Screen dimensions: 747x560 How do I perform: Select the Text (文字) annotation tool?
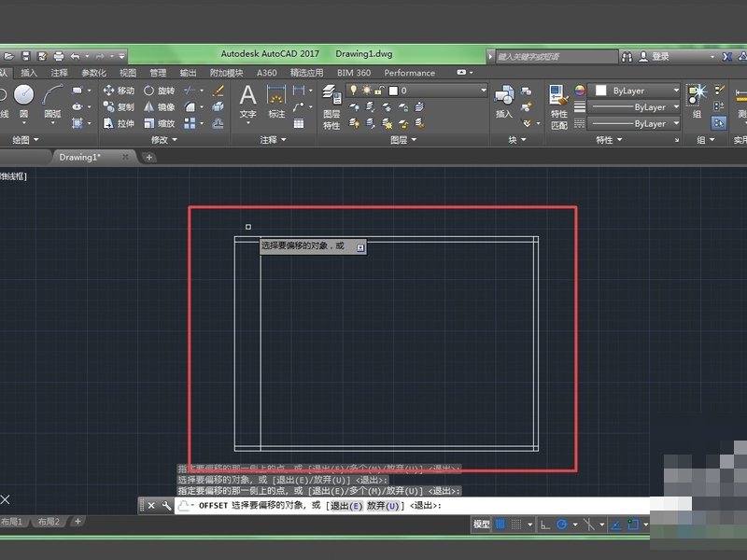pyautogui.click(x=247, y=103)
